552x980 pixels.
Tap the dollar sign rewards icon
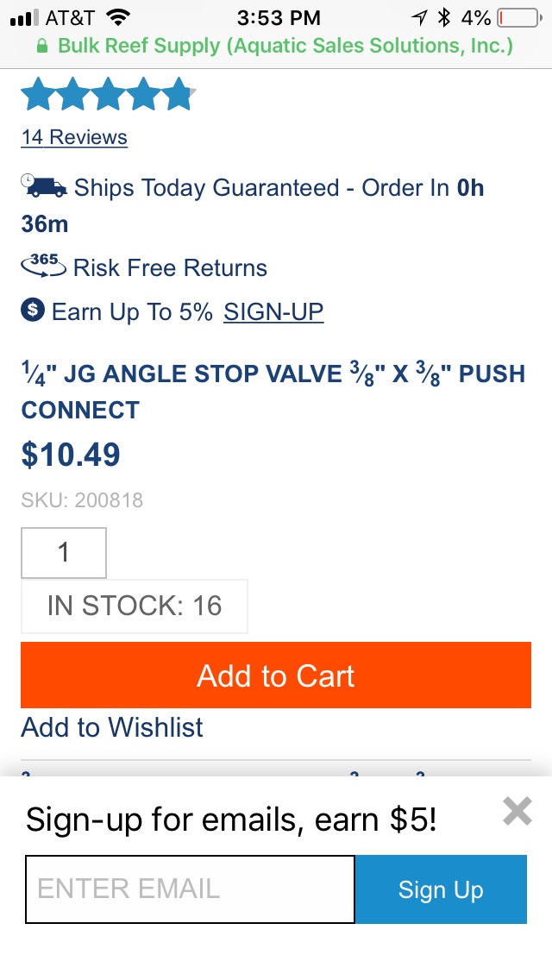(33, 310)
